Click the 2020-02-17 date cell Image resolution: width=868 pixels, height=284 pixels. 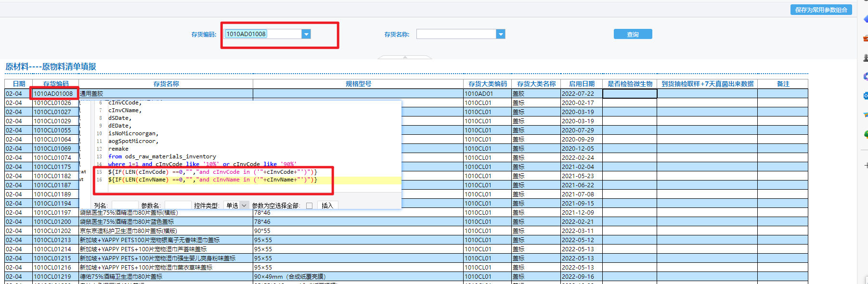pos(582,103)
